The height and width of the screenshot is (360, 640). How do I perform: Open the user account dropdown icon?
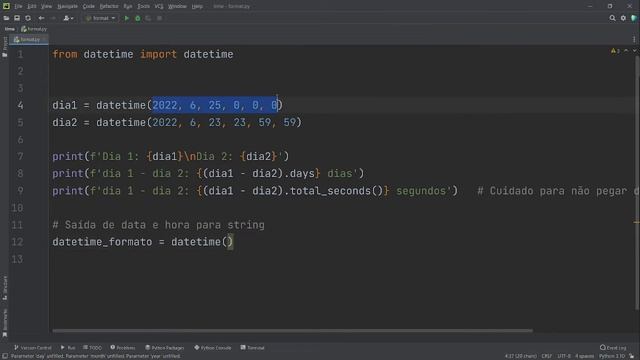click(68, 18)
